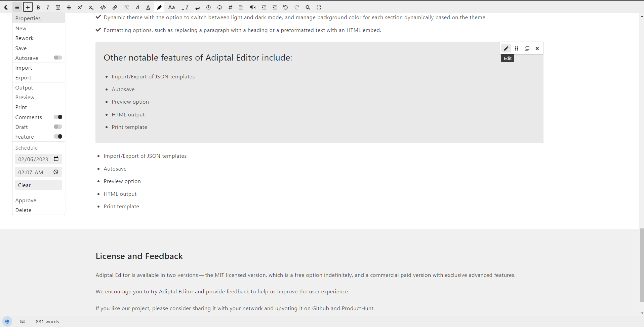The width and height of the screenshot is (644, 327).
Task: Choose text color with underlined A
Action: (148, 7)
